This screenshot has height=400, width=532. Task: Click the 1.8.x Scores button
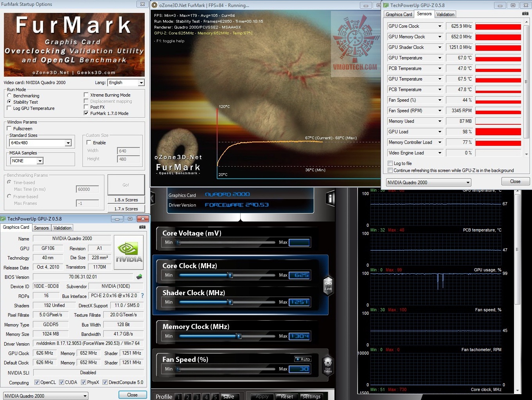tap(126, 200)
